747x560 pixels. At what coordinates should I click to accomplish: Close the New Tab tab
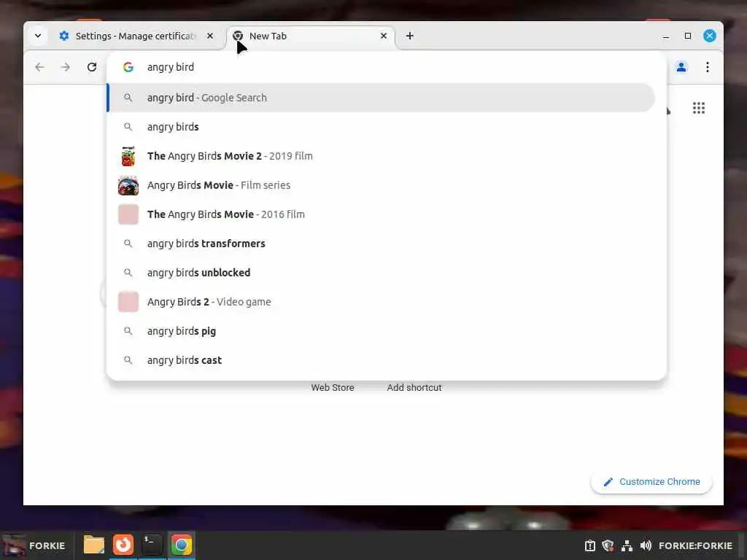click(384, 36)
